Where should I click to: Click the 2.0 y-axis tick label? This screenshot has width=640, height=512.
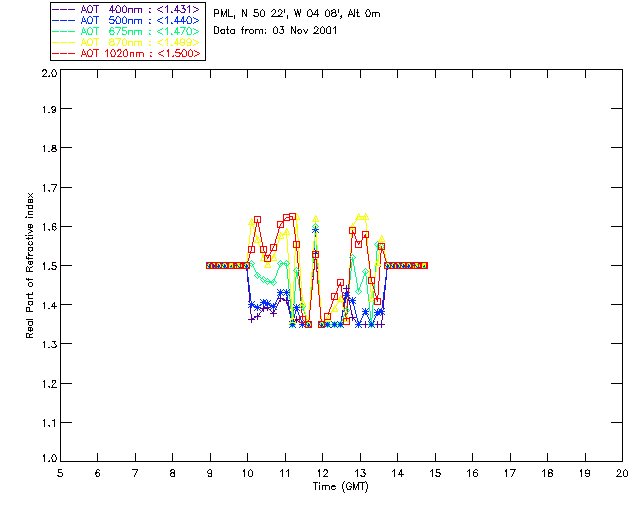tap(49, 73)
